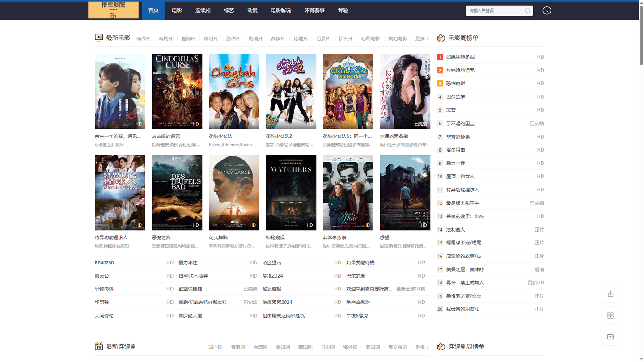Select the 韩国剧 series category
The height and width of the screenshot is (362, 644).
click(x=305, y=347)
